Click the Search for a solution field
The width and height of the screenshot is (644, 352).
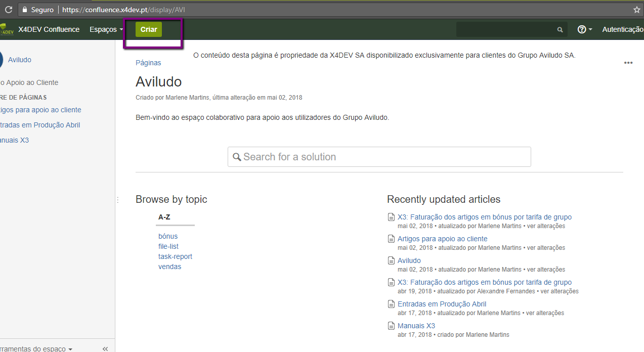pos(379,157)
